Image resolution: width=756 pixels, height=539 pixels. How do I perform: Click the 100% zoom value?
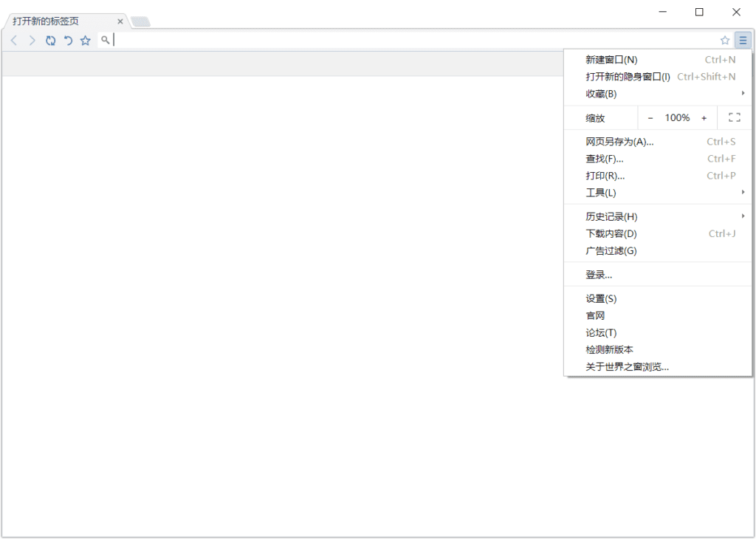click(x=678, y=117)
